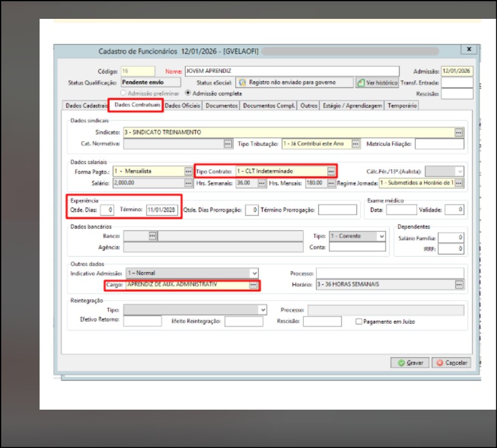Click the Término experiência date field

162,210
